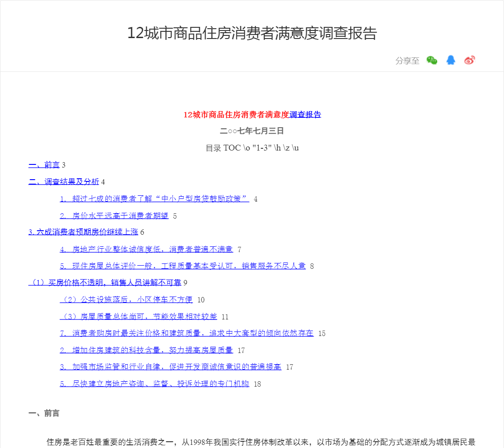Open the 调查报告 link in red heading

[x=305, y=115]
